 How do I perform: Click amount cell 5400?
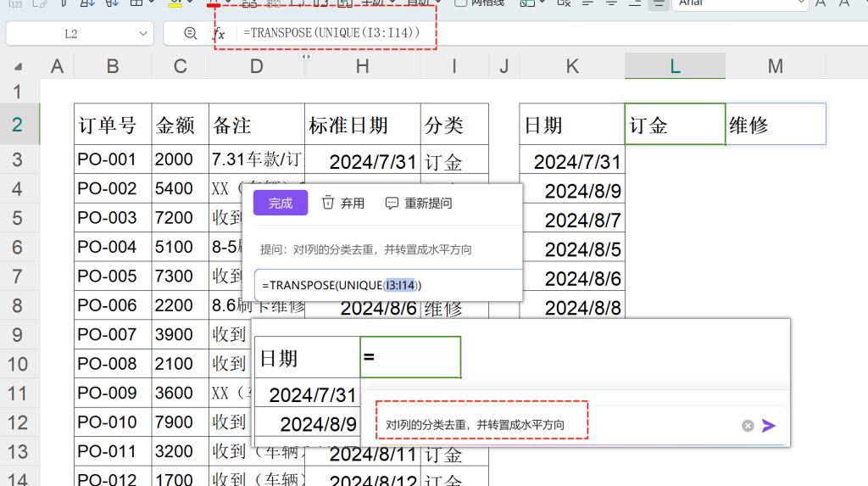(x=181, y=188)
